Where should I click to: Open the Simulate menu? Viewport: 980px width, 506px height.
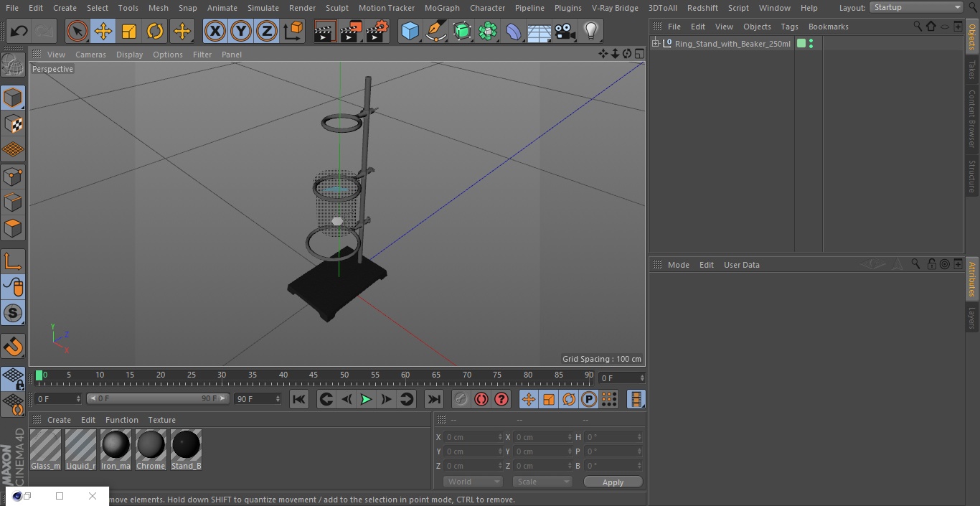point(263,8)
